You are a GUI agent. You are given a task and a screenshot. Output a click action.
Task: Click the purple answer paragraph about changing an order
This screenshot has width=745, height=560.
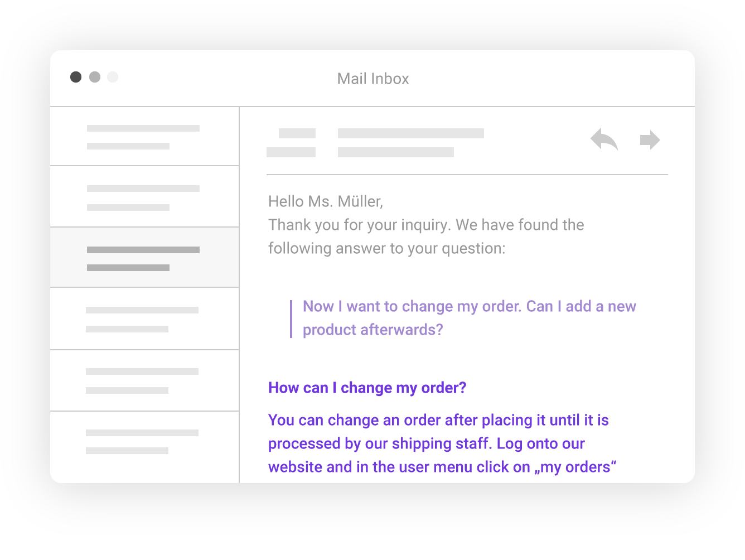pos(442,443)
